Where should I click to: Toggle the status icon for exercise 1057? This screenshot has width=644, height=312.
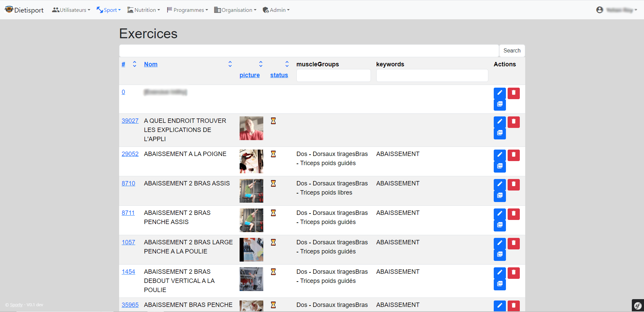273,242
